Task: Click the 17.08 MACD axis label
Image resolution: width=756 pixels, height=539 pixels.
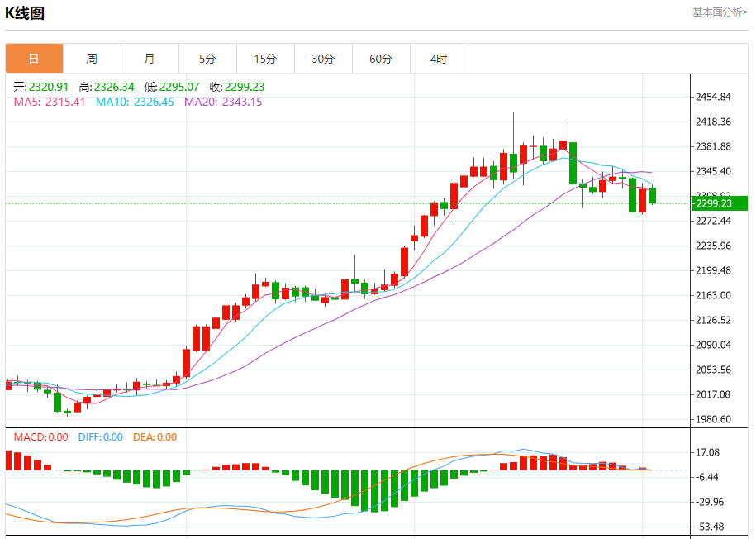Action: 707,453
